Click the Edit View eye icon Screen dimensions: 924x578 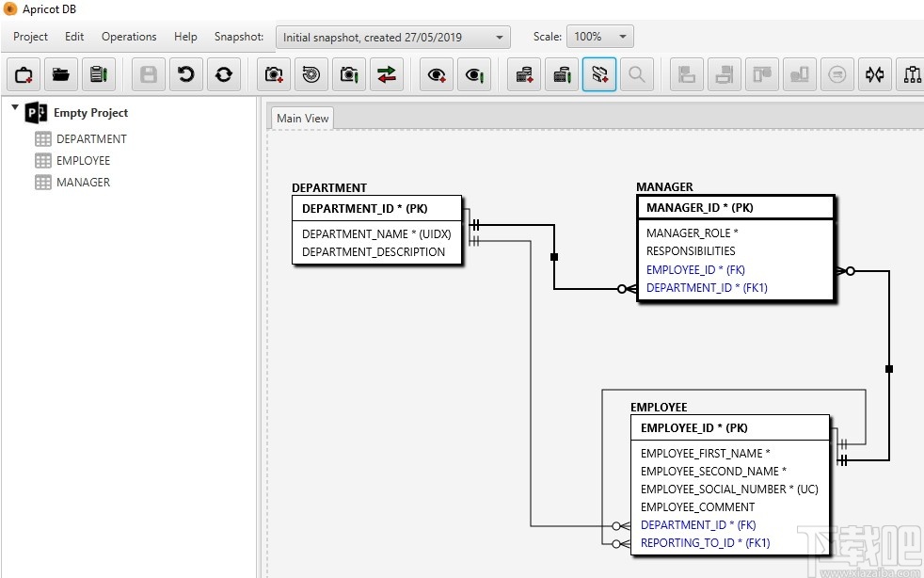tap(474, 74)
